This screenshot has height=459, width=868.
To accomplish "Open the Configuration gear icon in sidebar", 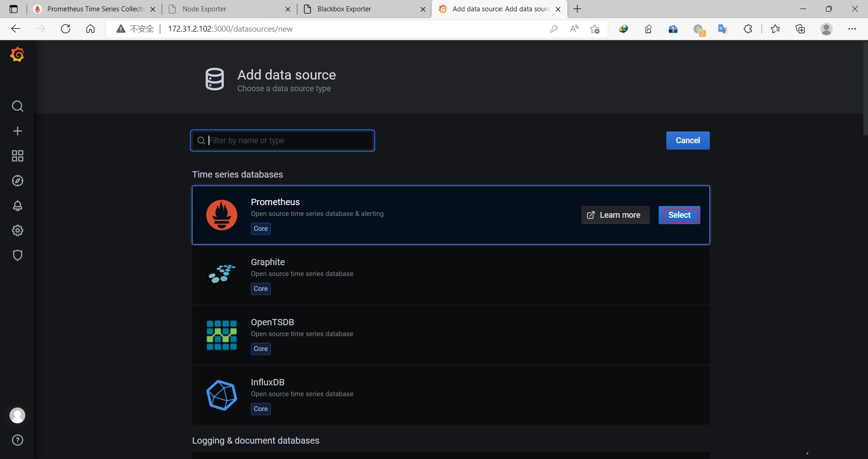I will tap(18, 230).
